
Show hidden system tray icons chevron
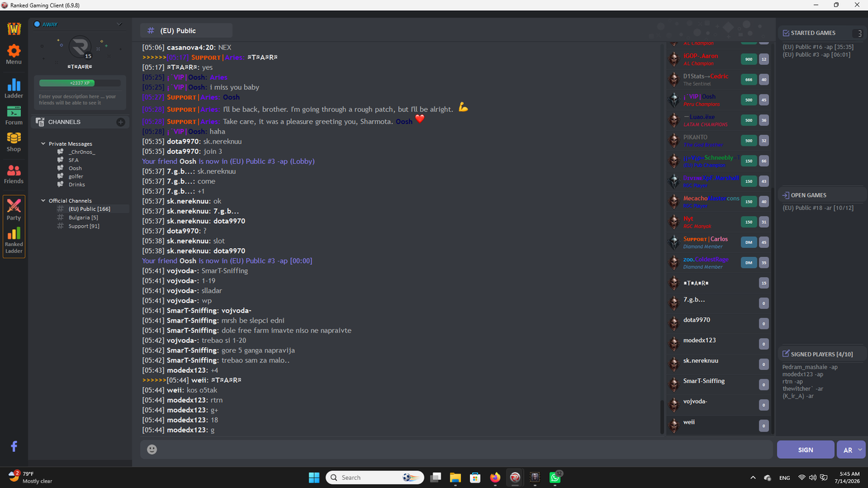pyautogui.click(x=753, y=478)
